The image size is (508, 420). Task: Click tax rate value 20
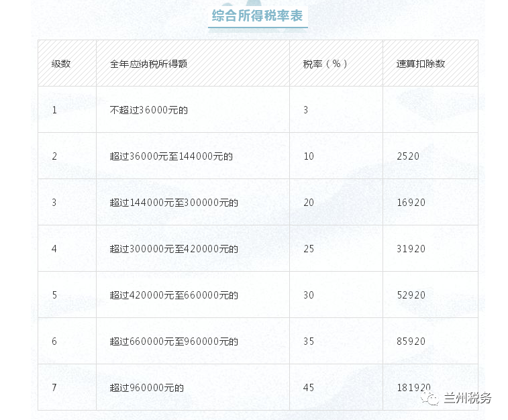click(x=309, y=203)
